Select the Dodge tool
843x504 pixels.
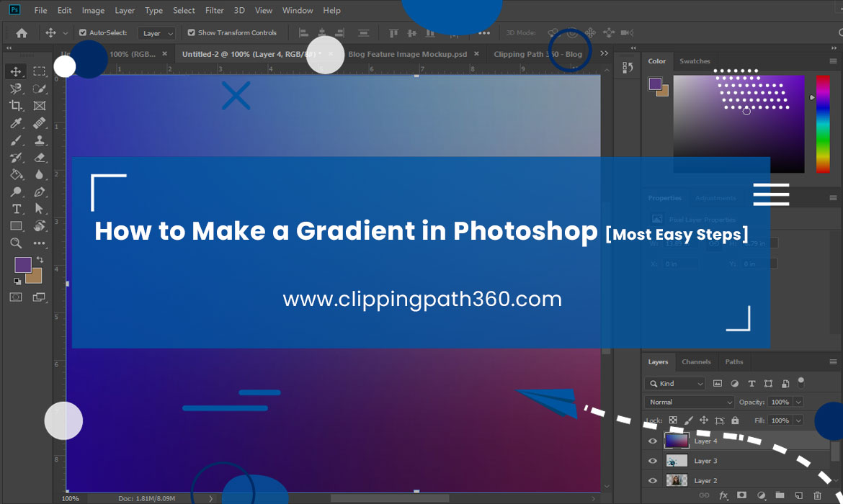click(16, 192)
